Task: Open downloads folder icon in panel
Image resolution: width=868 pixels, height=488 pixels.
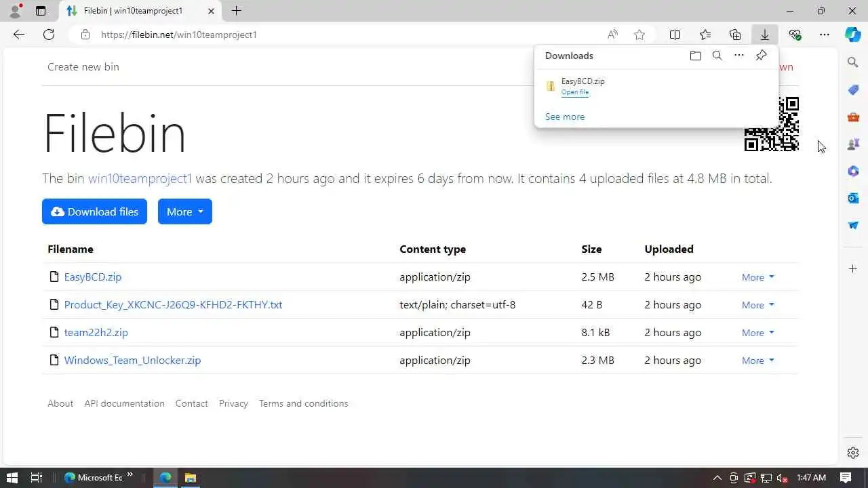Action: pyautogui.click(x=696, y=56)
